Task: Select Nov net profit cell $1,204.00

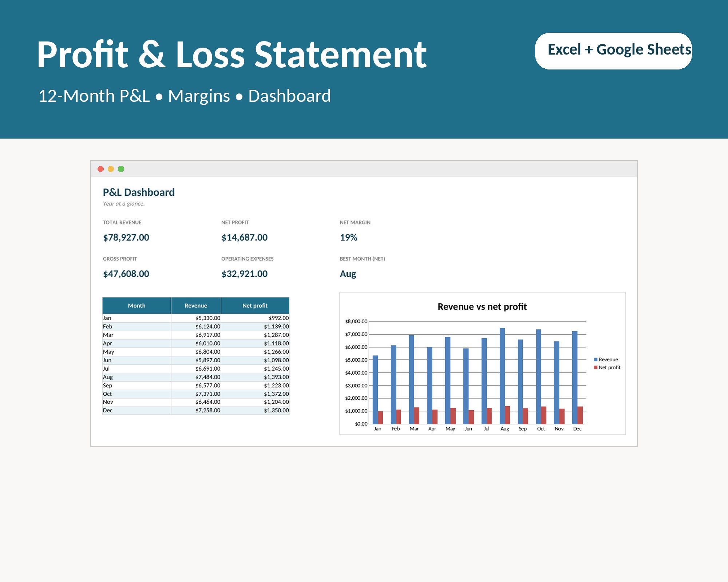Action: [255, 402]
